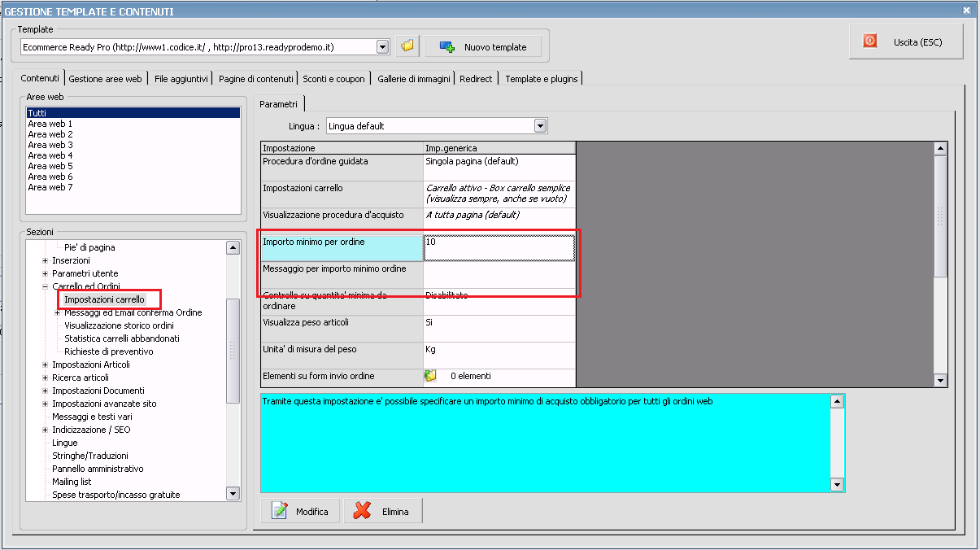Open the Sconti e coupon tab
Image resolution: width=980 pixels, height=550 pixels.
[x=333, y=79]
